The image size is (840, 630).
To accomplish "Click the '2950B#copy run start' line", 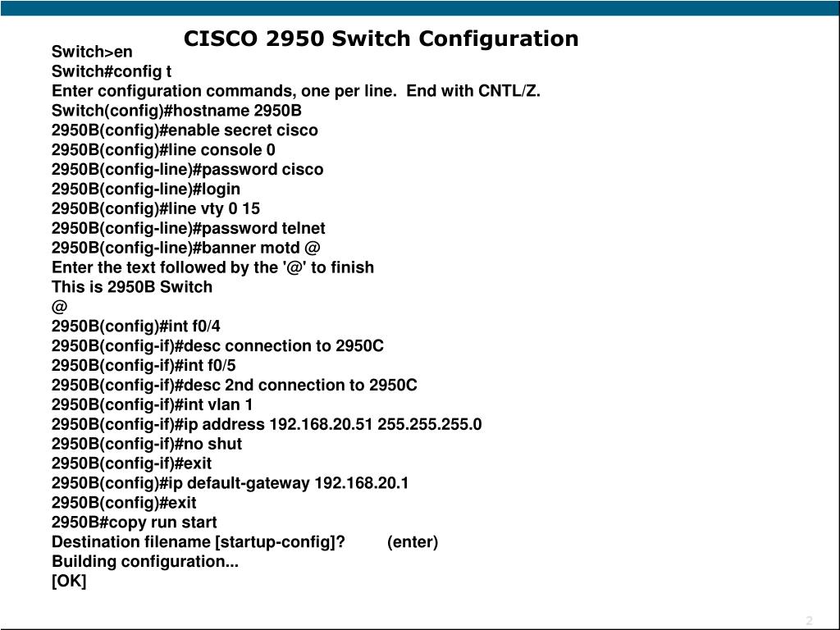I will click(x=134, y=523).
